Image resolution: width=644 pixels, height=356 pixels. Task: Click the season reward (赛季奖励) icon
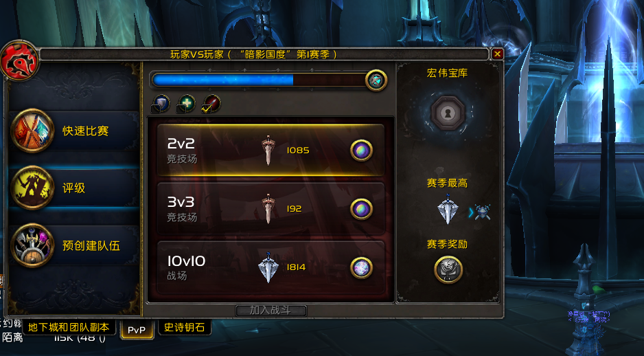pyautogui.click(x=448, y=269)
